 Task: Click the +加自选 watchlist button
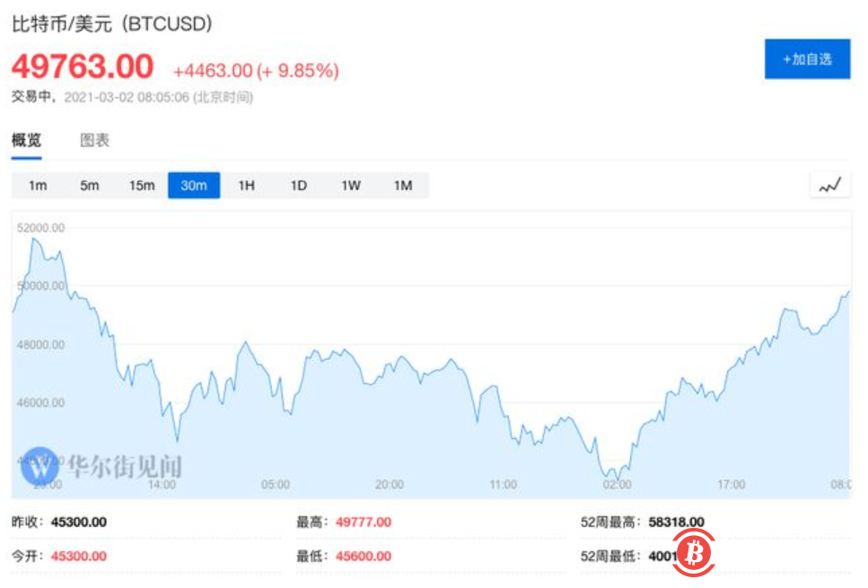tap(806, 59)
